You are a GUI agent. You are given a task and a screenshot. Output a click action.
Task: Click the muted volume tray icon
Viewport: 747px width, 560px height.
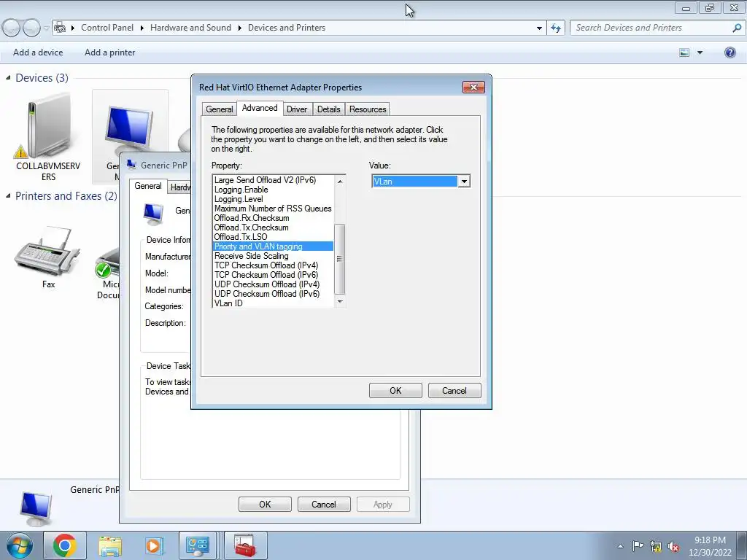(x=673, y=546)
